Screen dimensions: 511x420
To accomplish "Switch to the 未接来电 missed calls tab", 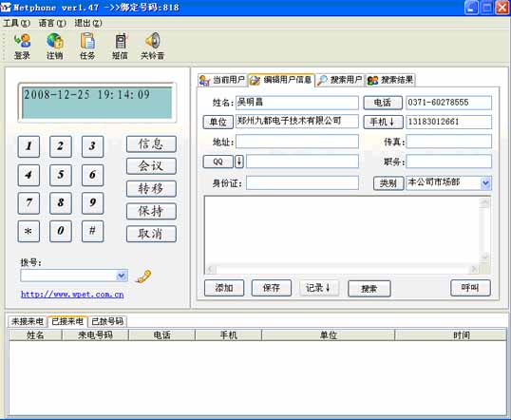I will point(28,321).
